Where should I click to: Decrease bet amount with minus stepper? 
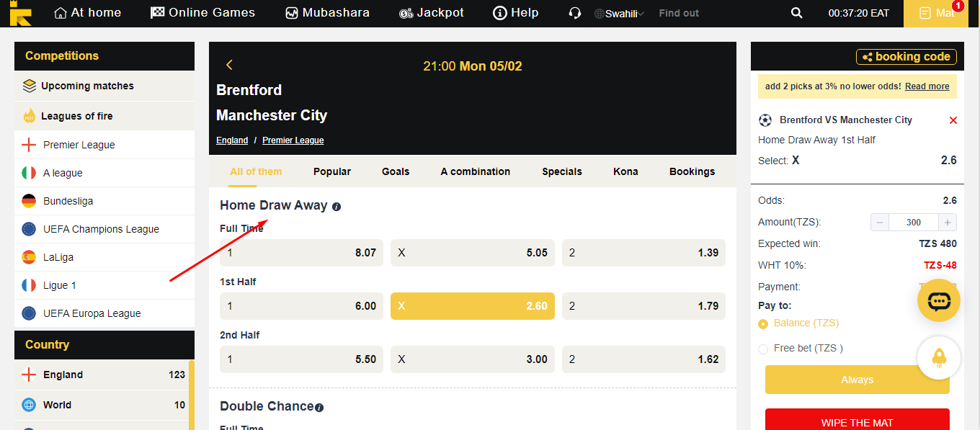(880, 223)
